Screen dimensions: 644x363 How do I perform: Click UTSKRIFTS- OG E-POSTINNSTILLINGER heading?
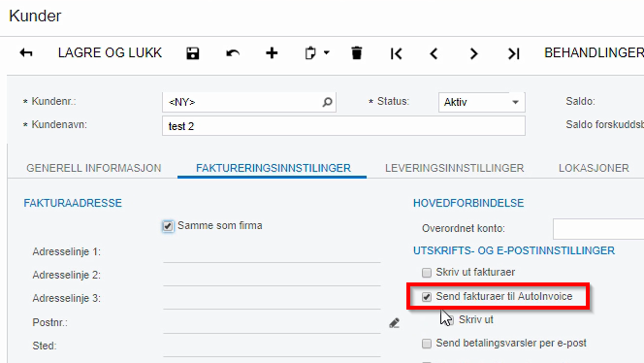[x=514, y=250]
